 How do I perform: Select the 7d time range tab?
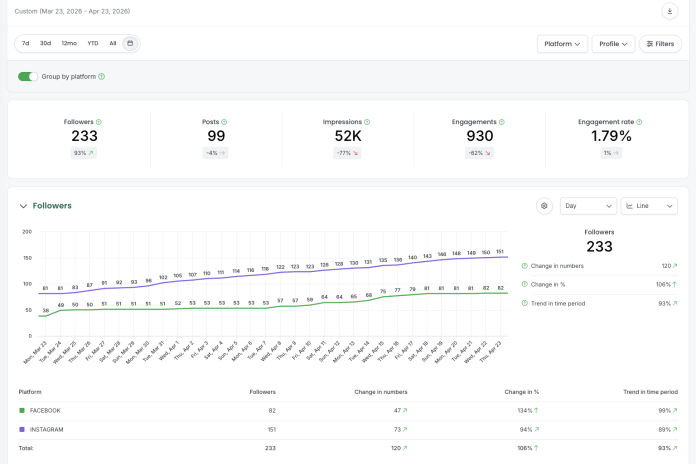(x=26, y=43)
